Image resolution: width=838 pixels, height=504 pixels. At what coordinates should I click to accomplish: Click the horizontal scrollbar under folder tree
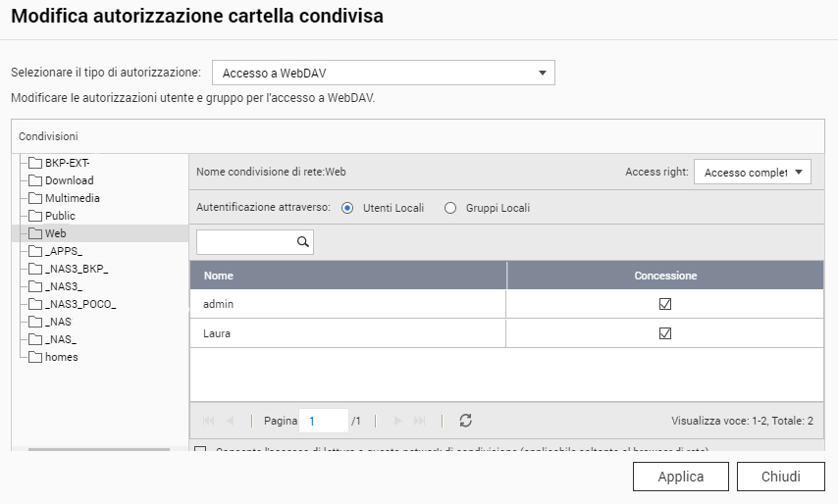click(x=98, y=450)
